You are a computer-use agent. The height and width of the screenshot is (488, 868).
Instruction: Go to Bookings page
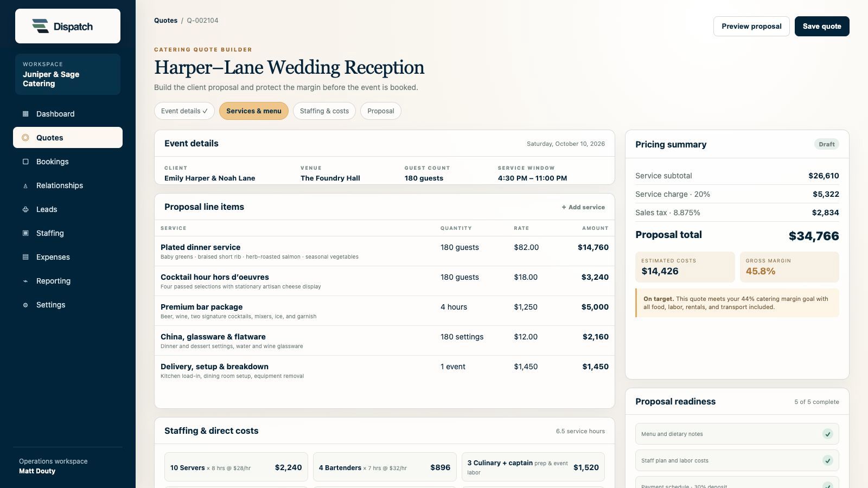coord(68,162)
